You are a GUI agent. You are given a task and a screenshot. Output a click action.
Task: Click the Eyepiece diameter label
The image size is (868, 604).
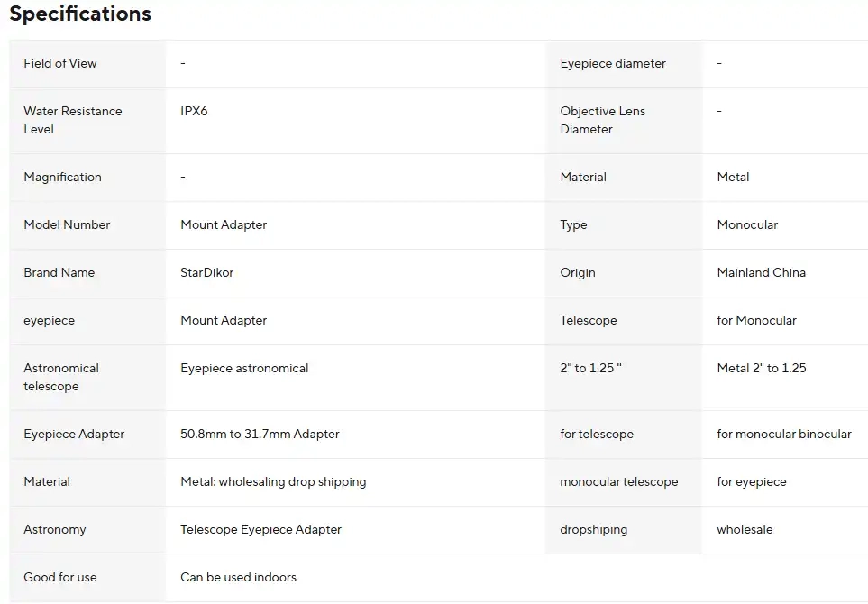pyautogui.click(x=613, y=63)
